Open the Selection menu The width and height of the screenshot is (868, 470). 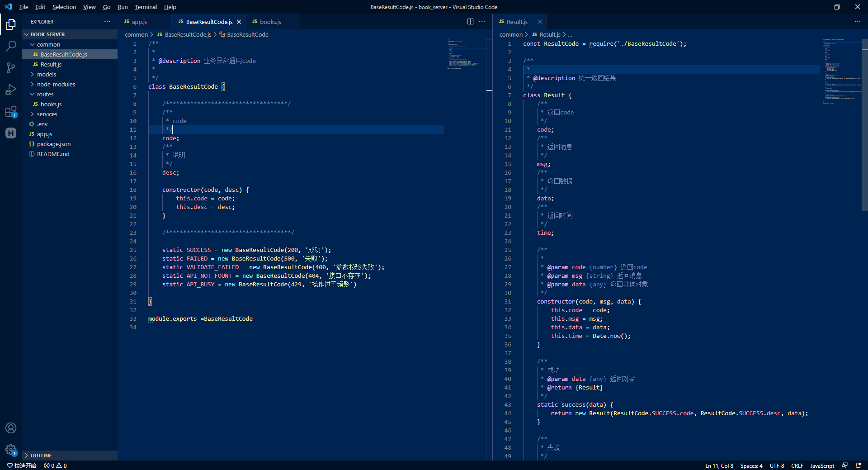coord(64,7)
